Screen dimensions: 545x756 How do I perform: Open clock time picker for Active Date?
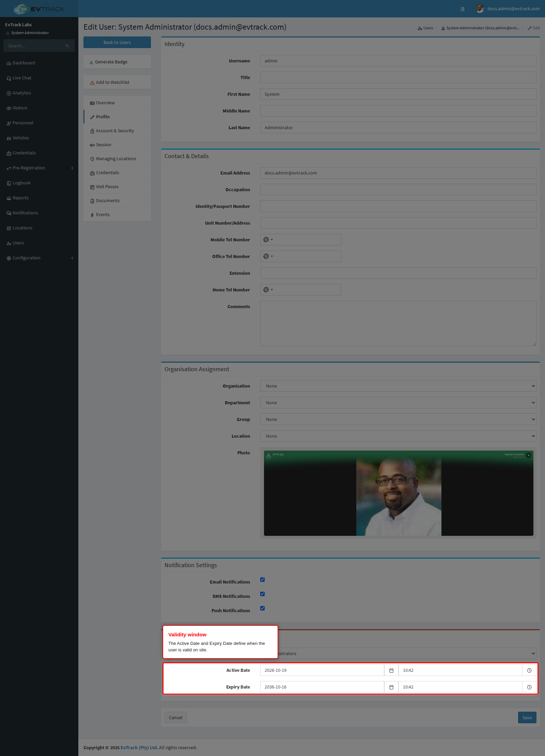529,670
